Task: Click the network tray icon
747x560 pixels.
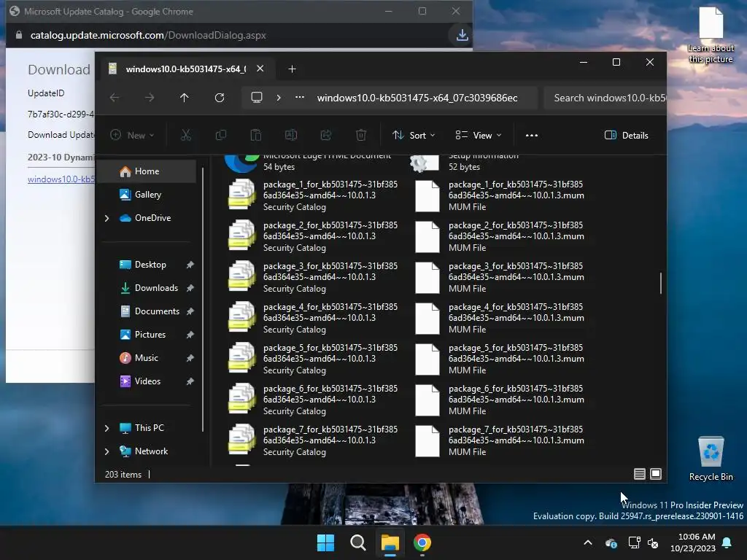Action: pos(634,542)
